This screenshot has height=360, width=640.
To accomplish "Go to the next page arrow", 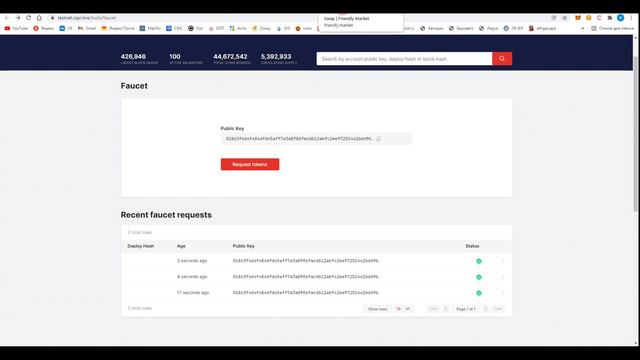I will click(486, 309).
